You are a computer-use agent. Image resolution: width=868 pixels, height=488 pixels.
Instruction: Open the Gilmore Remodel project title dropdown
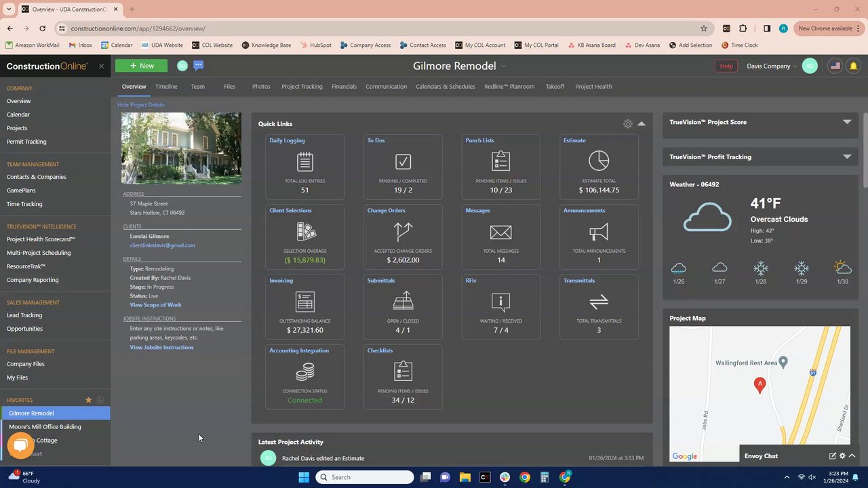[x=503, y=66]
